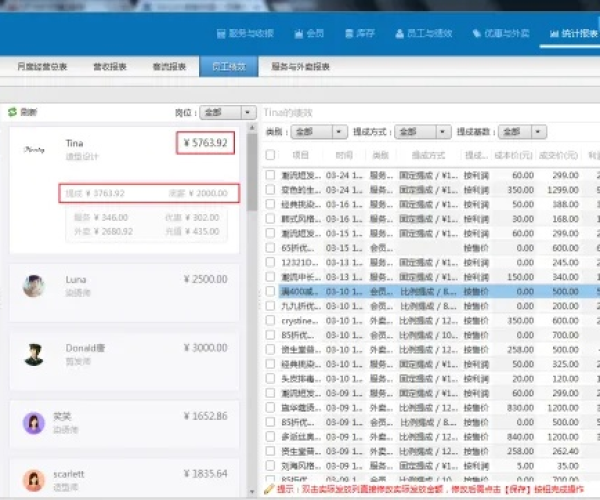Check the row priced 1299.00
The image size is (600, 500).
(x=270, y=190)
